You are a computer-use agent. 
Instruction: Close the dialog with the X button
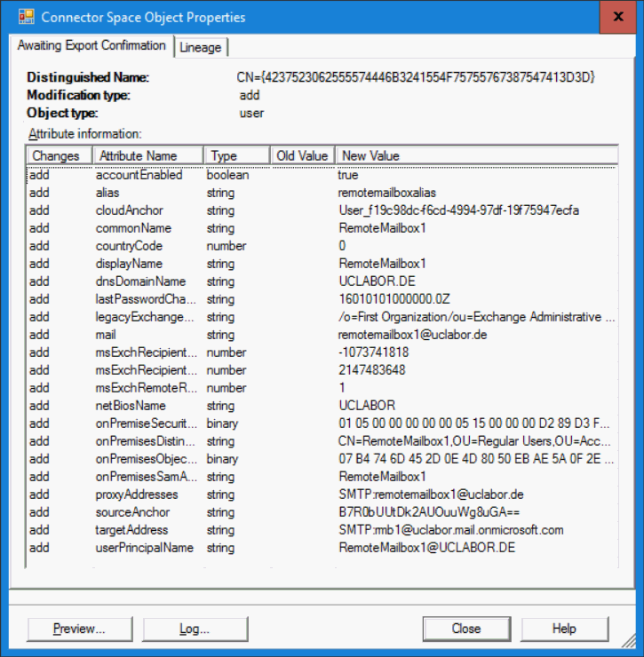[x=618, y=17]
